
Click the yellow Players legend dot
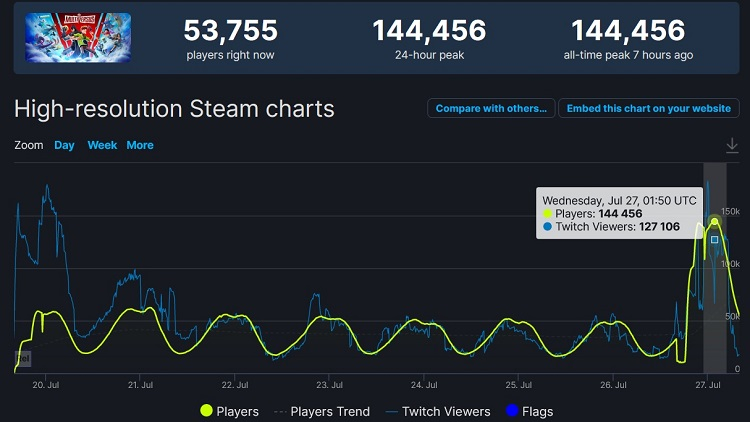click(x=206, y=411)
